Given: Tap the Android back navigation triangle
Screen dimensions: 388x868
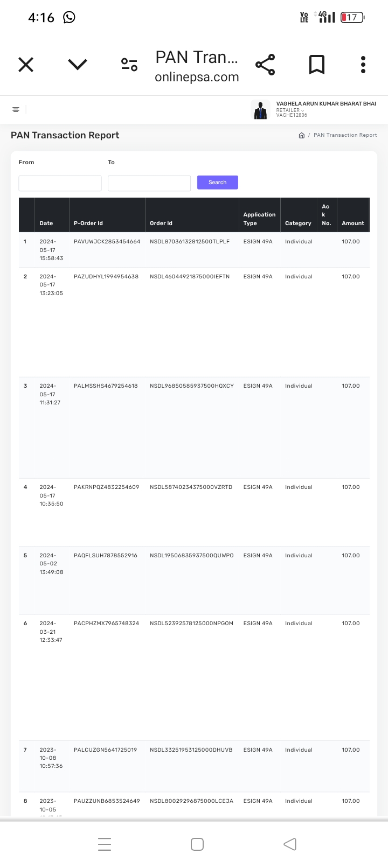Looking at the screenshot, I should (x=290, y=844).
